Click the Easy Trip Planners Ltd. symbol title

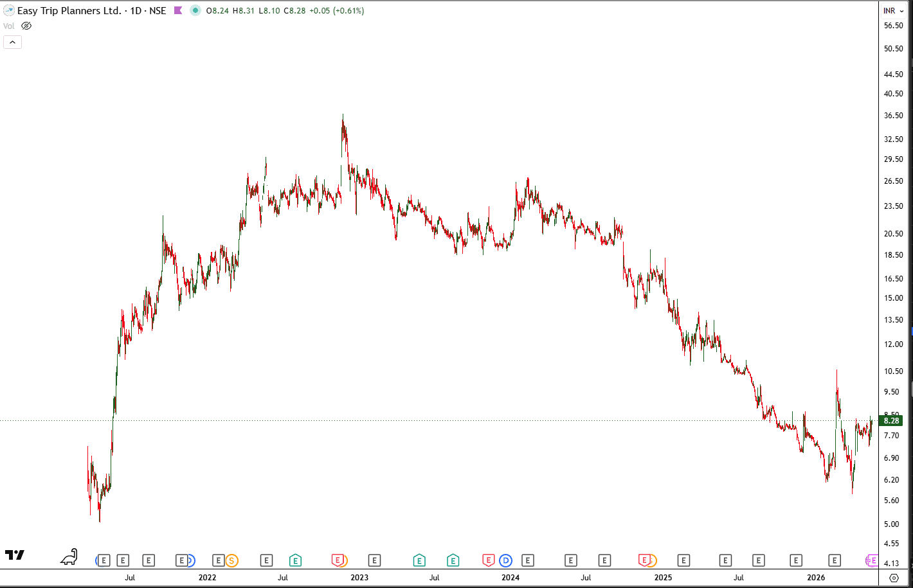pos(69,10)
